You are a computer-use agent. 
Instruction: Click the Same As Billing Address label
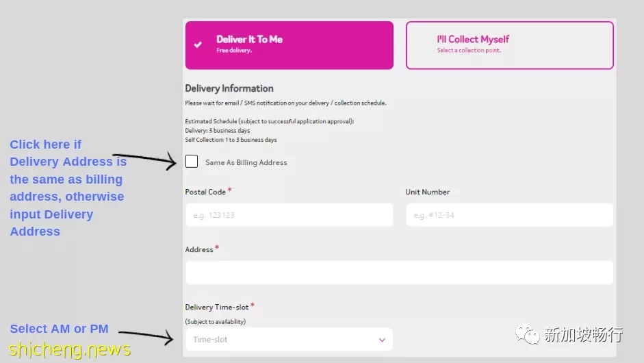(246, 162)
